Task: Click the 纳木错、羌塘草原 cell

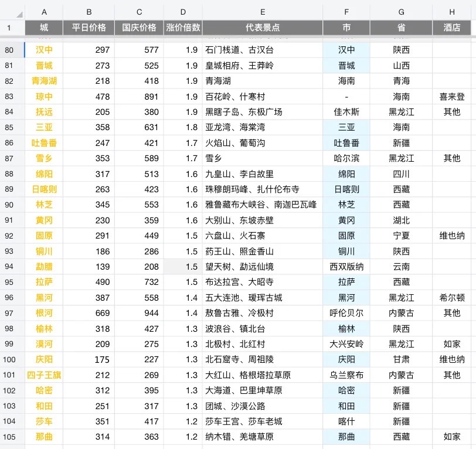Action: (263, 437)
